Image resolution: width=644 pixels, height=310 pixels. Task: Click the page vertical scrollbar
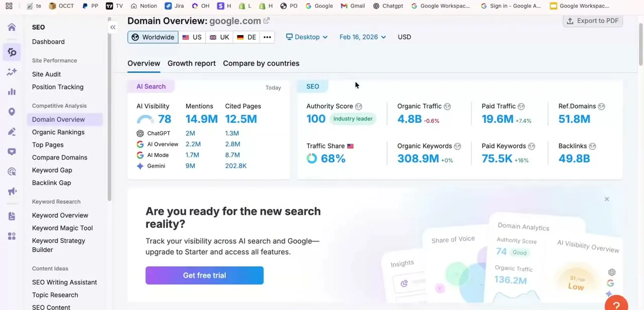640,44
